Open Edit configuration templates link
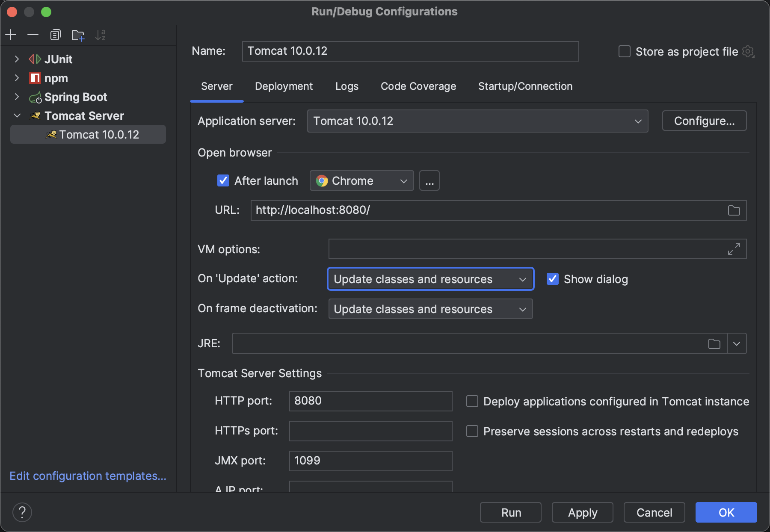 88,476
